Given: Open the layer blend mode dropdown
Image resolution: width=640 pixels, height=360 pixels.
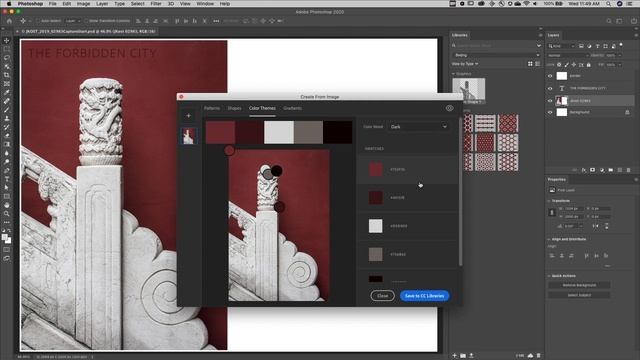Looking at the screenshot, I should 568,56.
